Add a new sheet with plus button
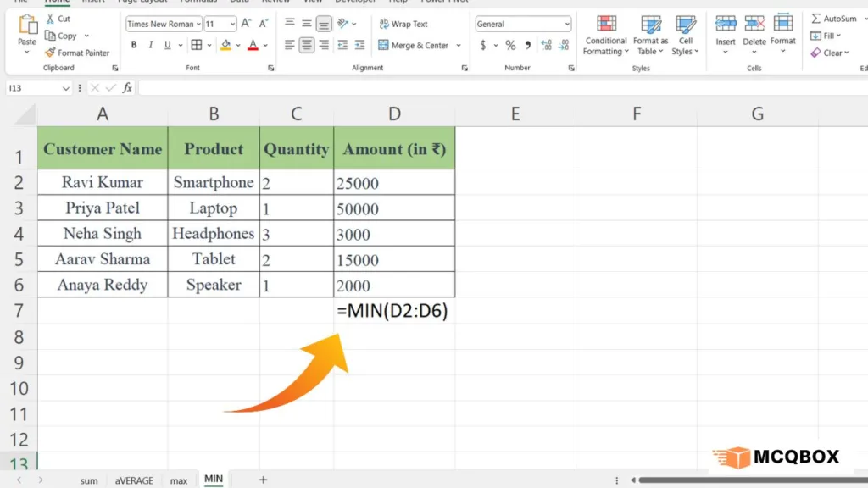 click(263, 480)
